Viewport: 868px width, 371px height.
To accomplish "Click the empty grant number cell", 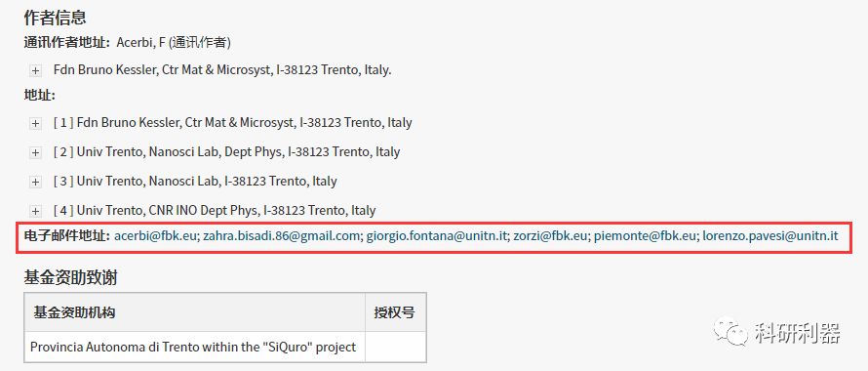I will click(395, 348).
